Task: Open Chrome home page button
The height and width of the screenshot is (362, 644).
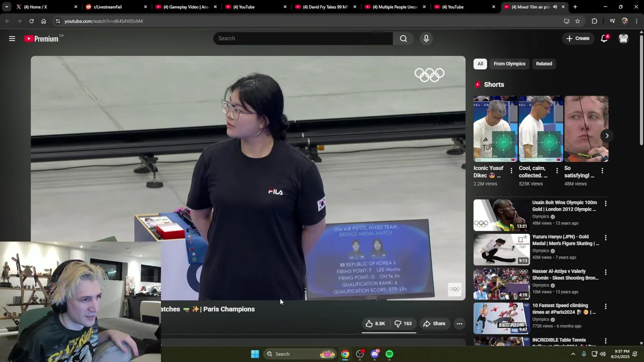Action: (43, 21)
